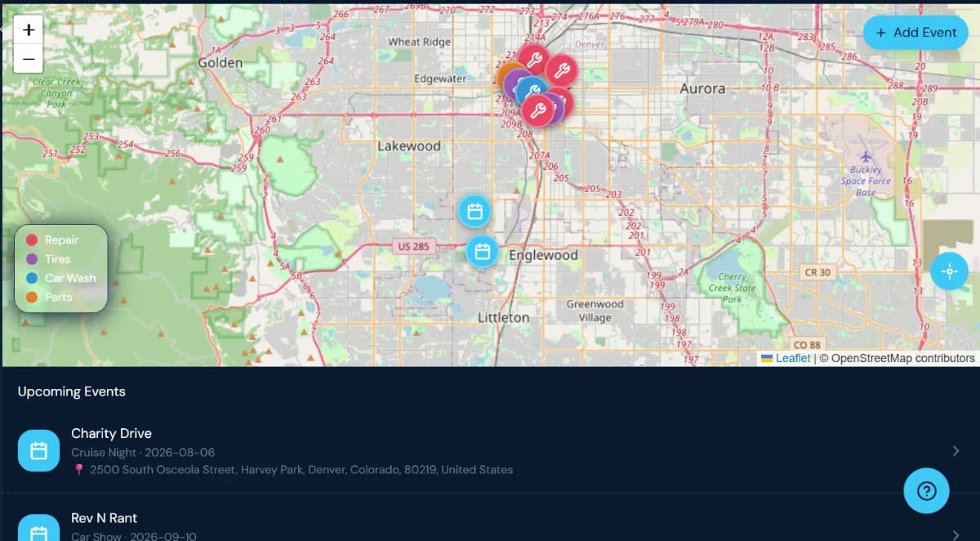
Task: Click the red Repair legend dot
Action: pos(32,239)
